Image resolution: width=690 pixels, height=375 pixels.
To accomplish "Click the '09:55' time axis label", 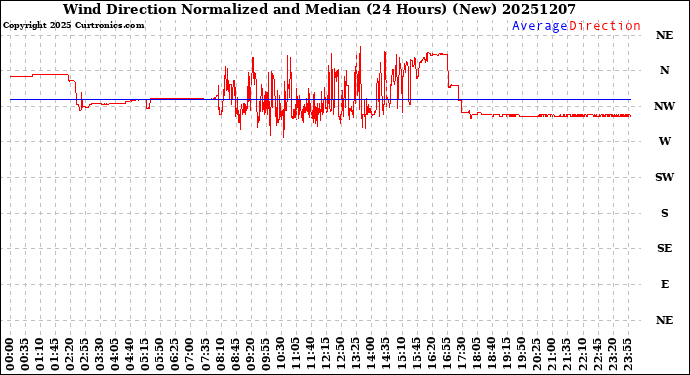I will (x=265, y=354).
